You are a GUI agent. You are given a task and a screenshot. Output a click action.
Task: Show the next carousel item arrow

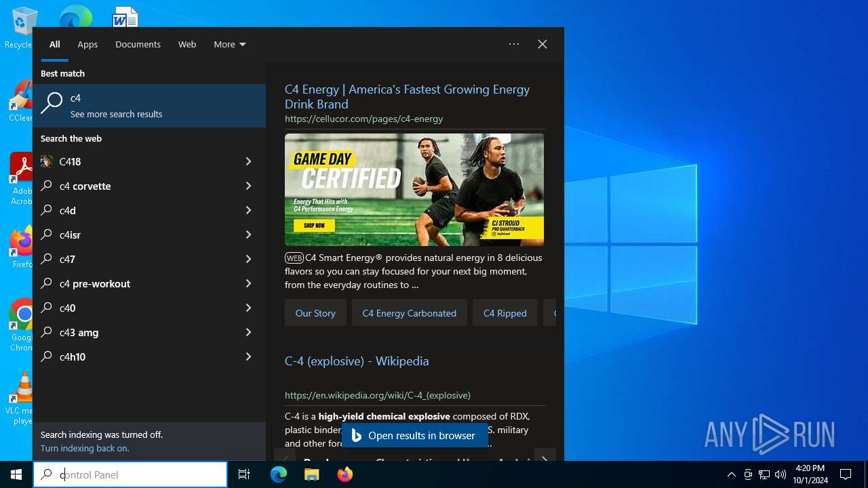pos(545,458)
